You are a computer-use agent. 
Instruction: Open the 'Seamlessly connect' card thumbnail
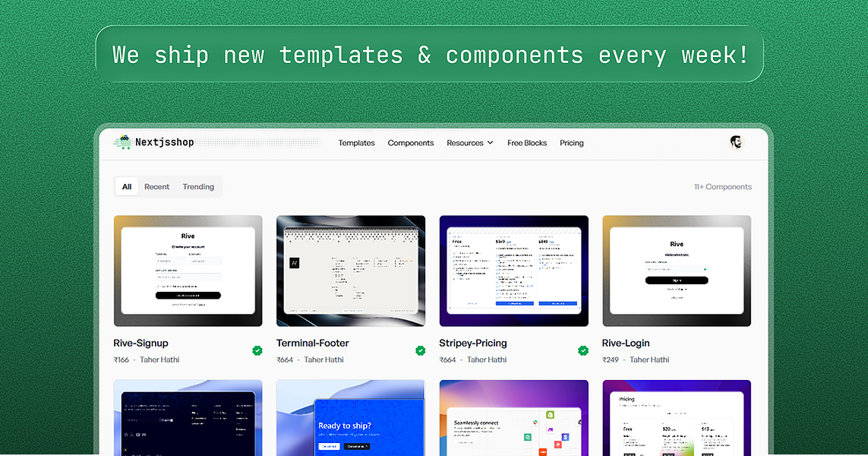point(513,418)
